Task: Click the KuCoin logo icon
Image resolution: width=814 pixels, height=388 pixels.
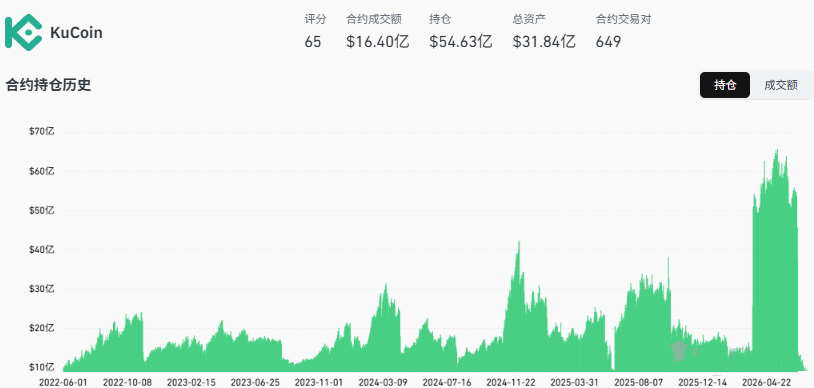Action: point(23,32)
